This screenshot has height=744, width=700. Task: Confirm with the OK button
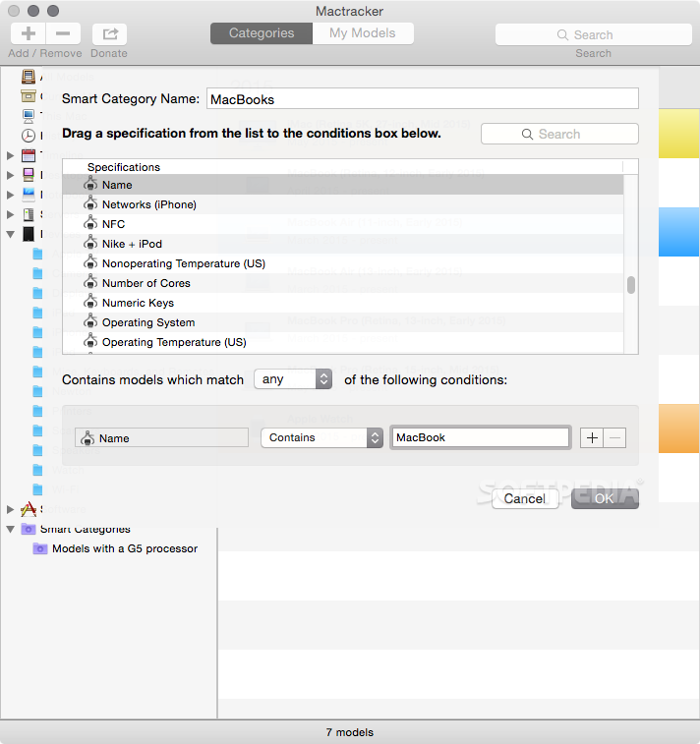coord(605,498)
